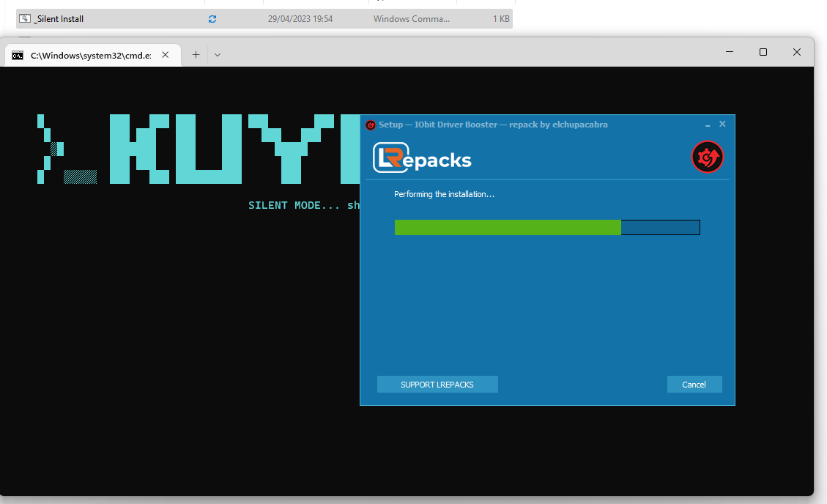Expand the terminal profile dropdown chevron
Screen dimensions: 827x504
point(218,55)
